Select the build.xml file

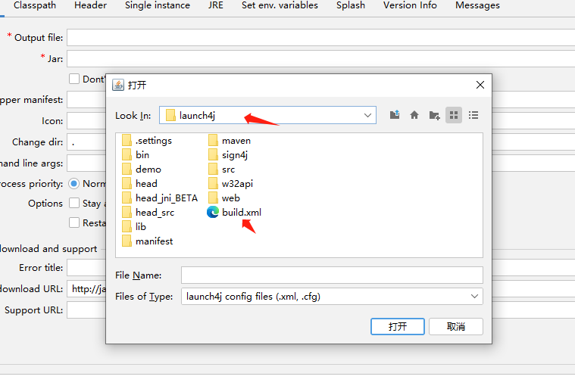(234, 212)
